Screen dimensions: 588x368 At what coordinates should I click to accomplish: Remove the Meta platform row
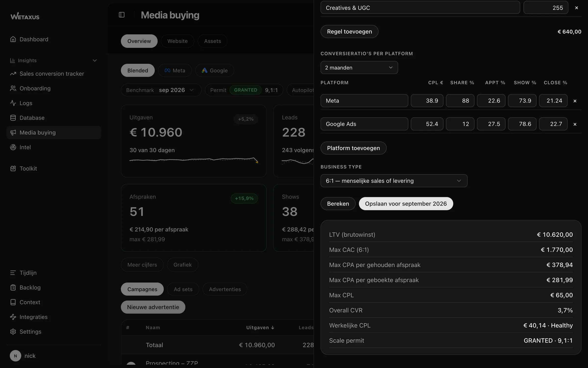coord(575,101)
